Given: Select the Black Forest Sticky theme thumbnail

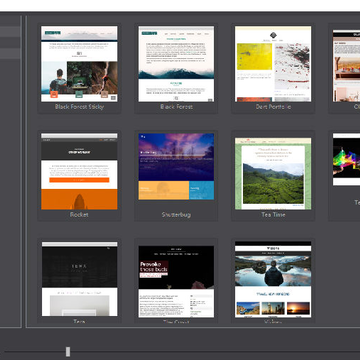Looking at the screenshot, I should pyautogui.click(x=79, y=64).
